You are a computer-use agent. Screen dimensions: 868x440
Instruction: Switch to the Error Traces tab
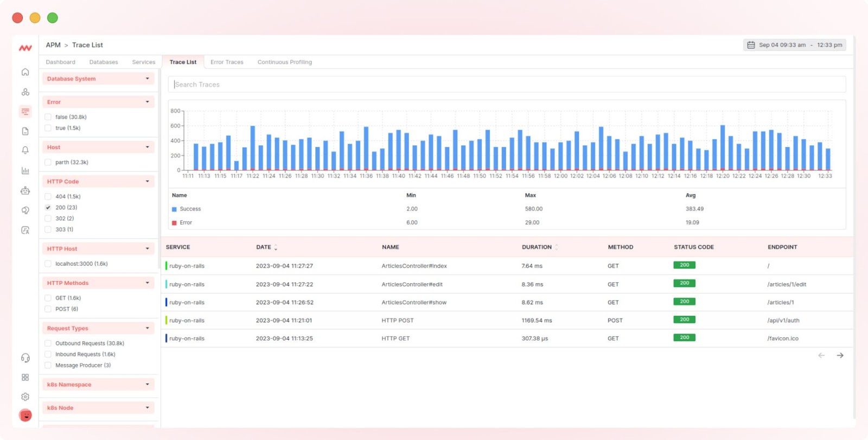point(227,62)
